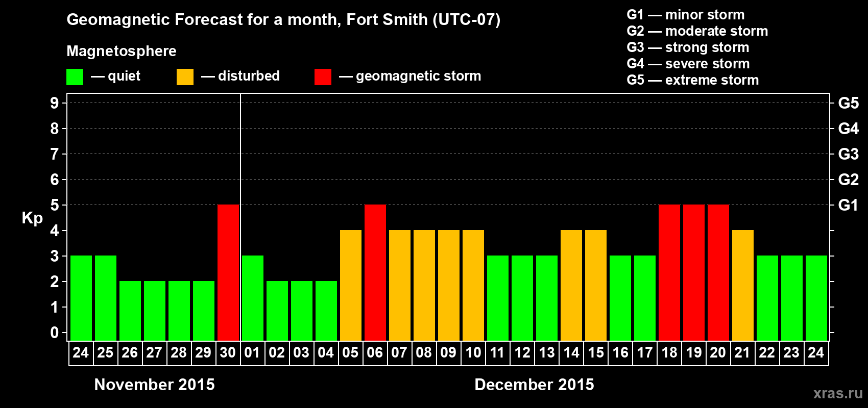Click the orange disturbed legend swatch

(x=185, y=77)
